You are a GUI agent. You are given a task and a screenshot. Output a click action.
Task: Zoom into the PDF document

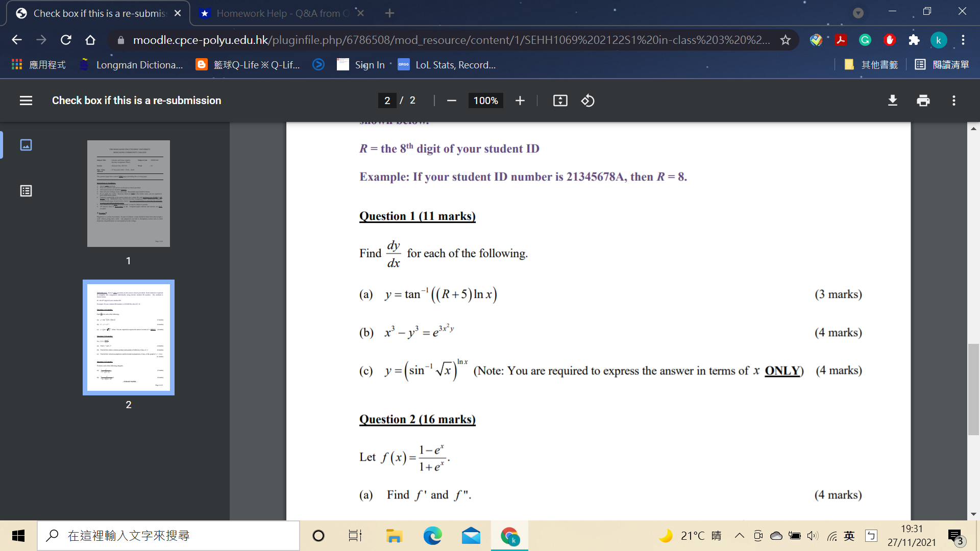pos(520,101)
